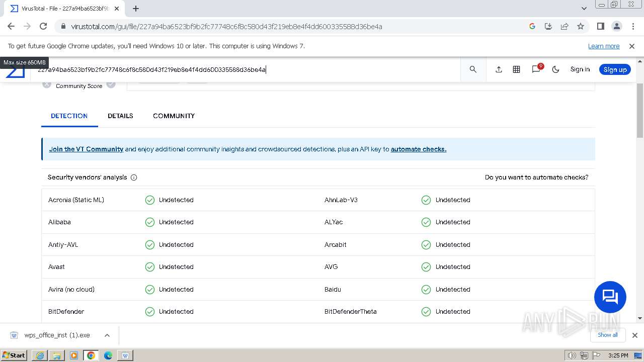Screen dimensions: 644x362
Task: Close the VirusTotal browser tab
Action: 117,9
